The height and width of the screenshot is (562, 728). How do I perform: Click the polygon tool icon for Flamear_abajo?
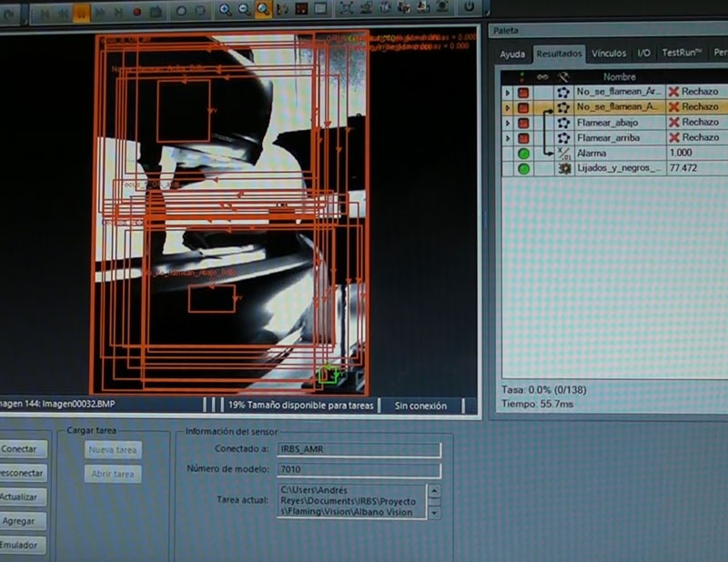[x=563, y=123]
